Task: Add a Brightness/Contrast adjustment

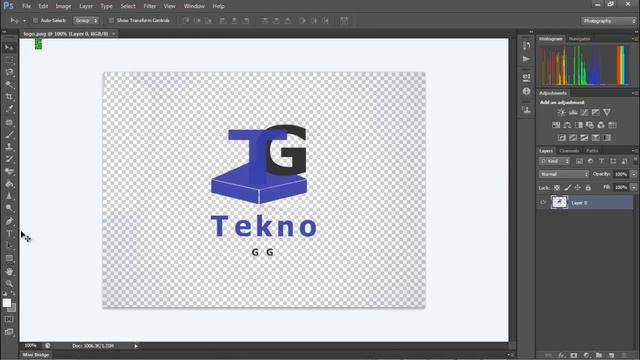Action: point(562,112)
